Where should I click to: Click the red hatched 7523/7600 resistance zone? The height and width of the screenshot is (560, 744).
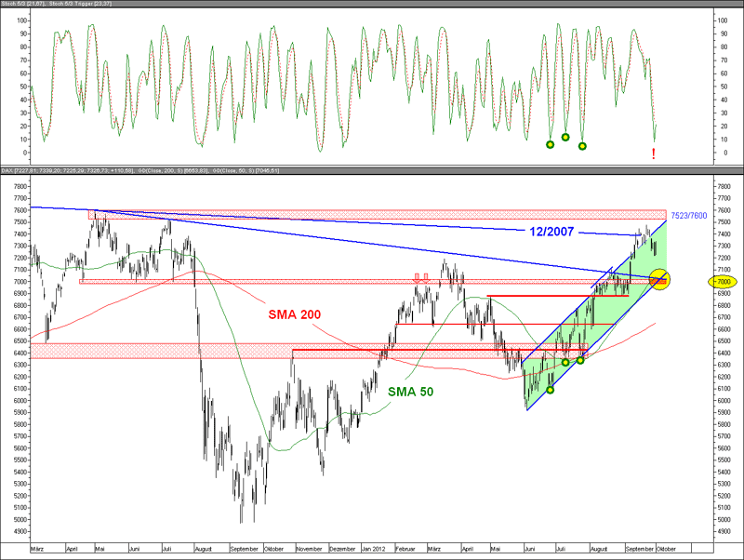tap(378, 215)
